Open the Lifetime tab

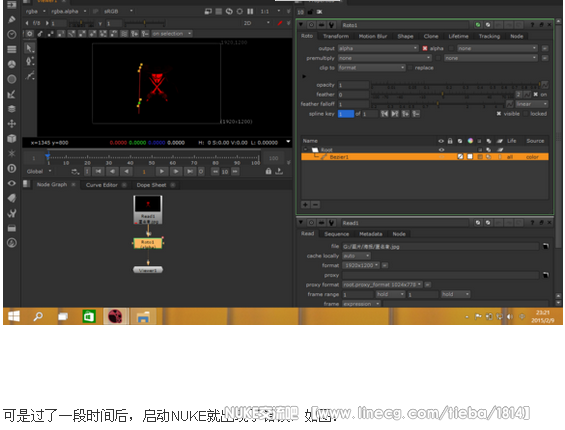[x=458, y=36]
